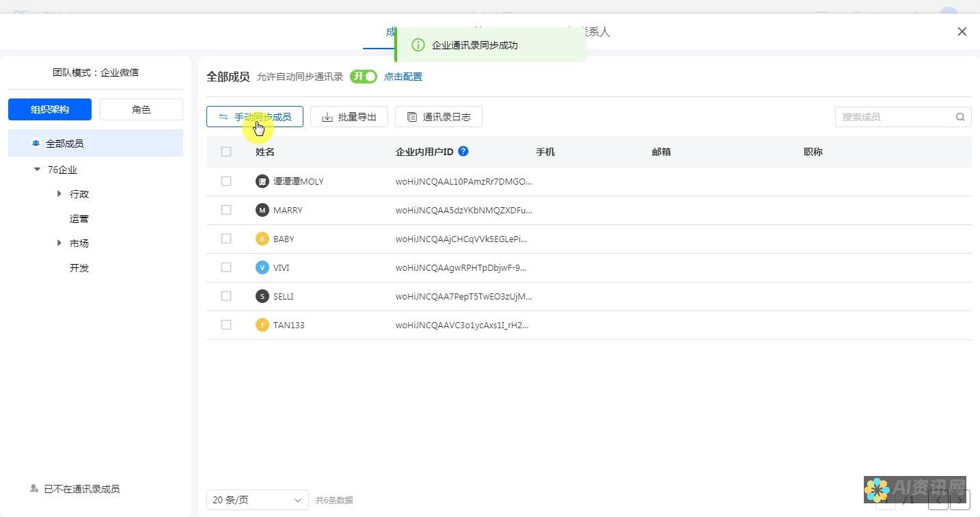Check the 谭谭谭MOLY row checkbox

[226, 181]
